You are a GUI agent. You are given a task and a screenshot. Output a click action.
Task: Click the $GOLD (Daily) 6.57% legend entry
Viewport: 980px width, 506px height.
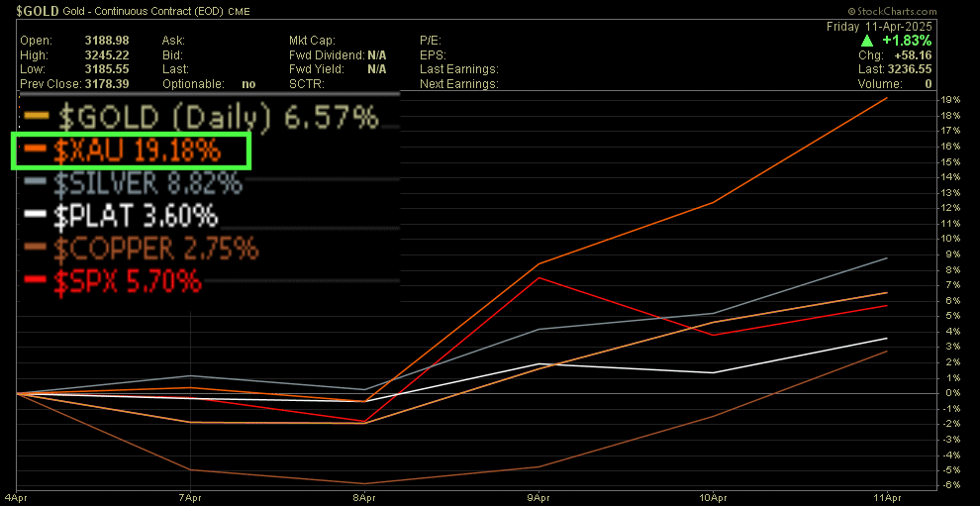(201, 117)
